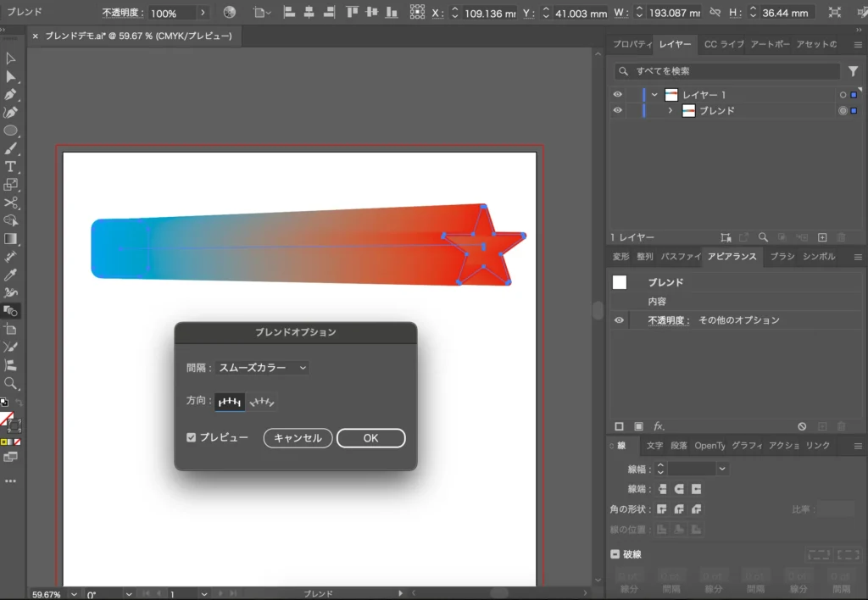Toggle the 破線 dashed line checkbox
This screenshot has width=868, height=600.
pos(615,554)
